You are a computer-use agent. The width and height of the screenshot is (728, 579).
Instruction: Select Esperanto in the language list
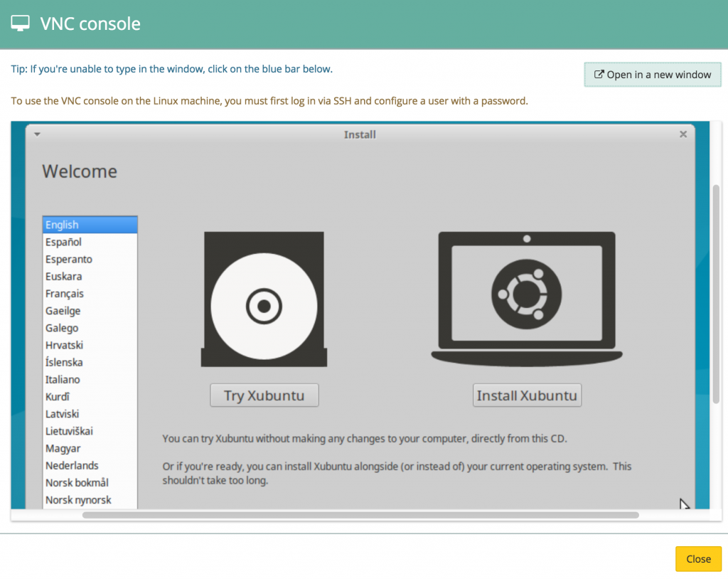pyautogui.click(x=90, y=260)
